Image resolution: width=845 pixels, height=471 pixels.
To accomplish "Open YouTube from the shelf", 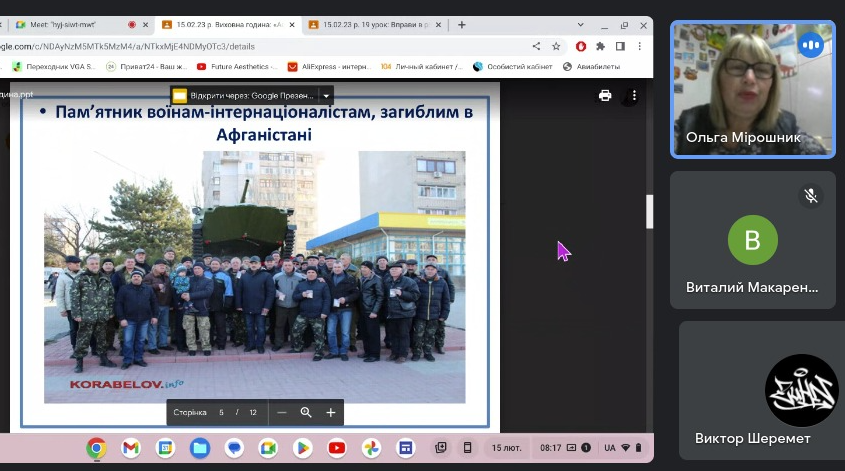I will (x=337, y=448).
